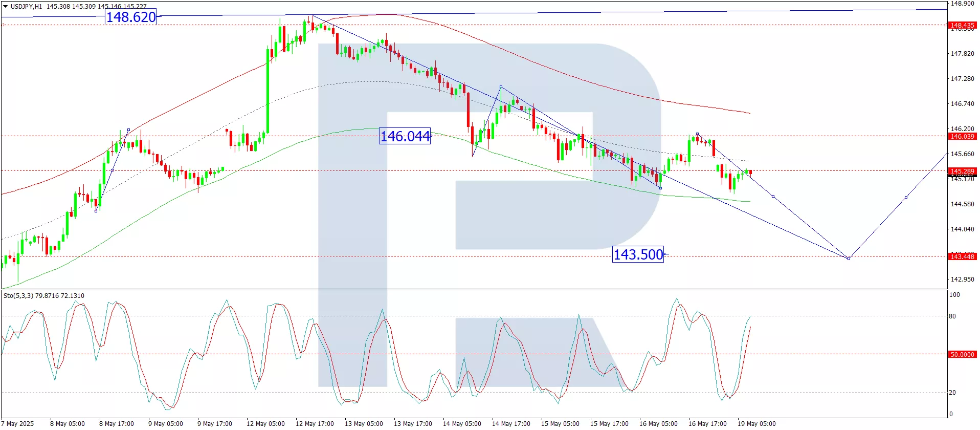
Task: Click the red 145.289 price tag
Action: (x=962, y=171)
